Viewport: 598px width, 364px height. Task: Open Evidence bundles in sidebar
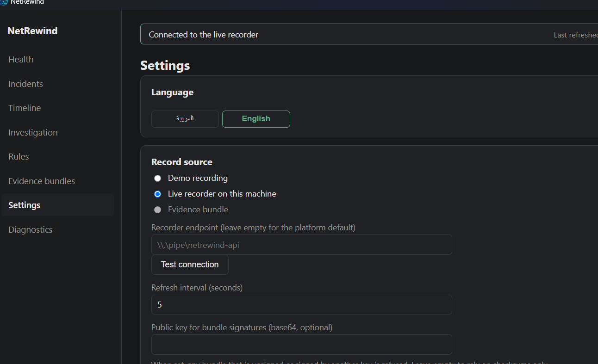click(x=42, y=181)
